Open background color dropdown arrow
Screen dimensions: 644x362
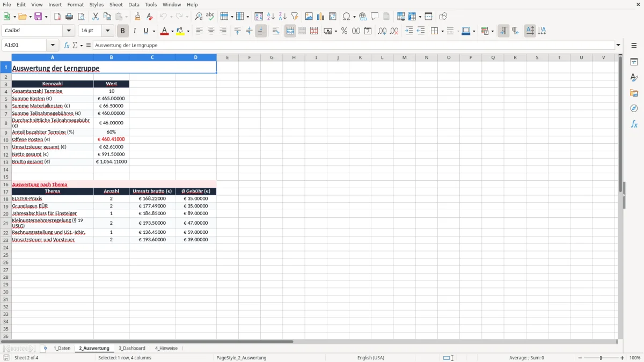tap(188, 31)
